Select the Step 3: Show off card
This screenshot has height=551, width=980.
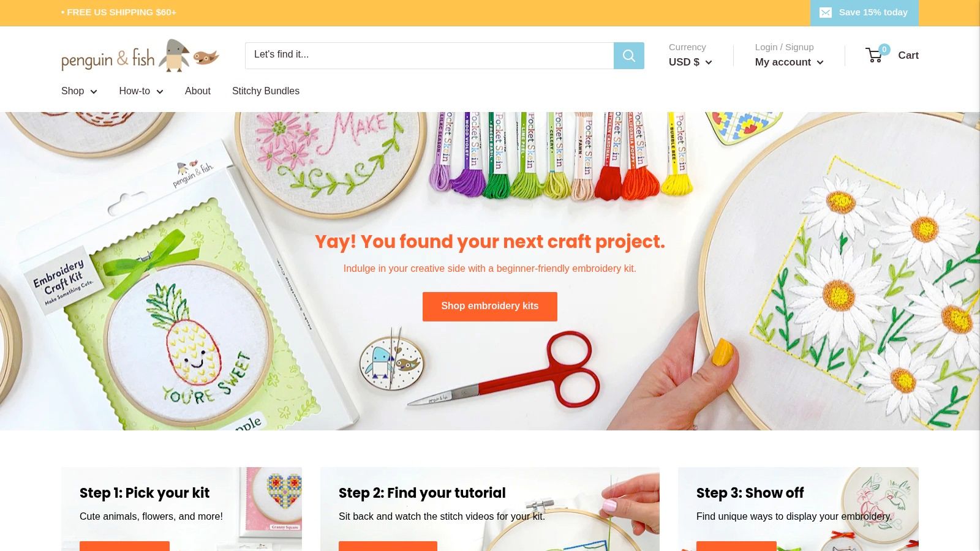(798, 509)
